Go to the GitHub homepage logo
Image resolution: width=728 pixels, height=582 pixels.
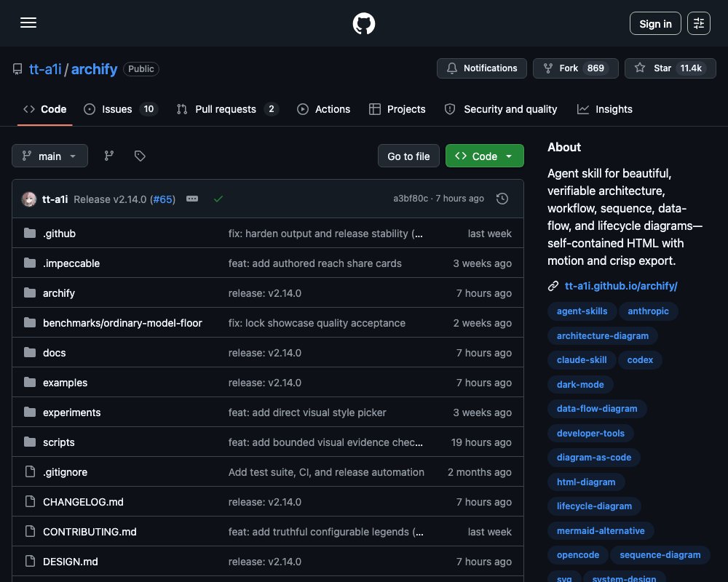pos(363,23)
